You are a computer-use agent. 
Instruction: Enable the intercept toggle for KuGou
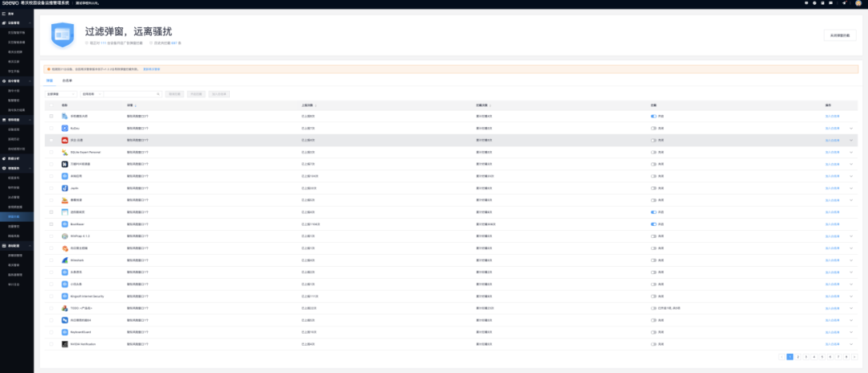(653, 128)
